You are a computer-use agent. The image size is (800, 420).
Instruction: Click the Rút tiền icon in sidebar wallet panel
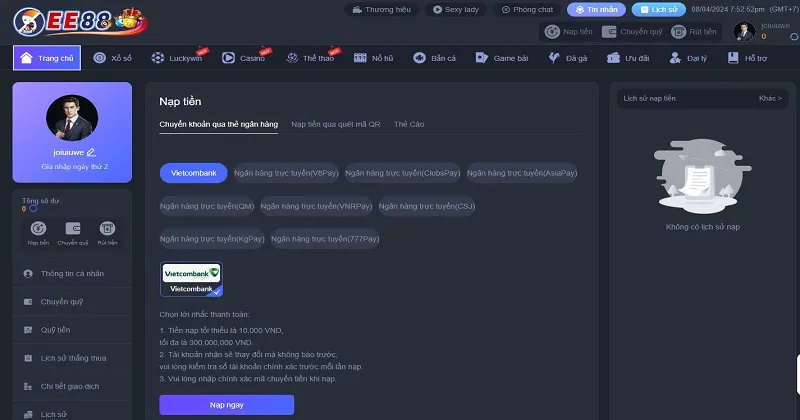click(x=107, y=230)
